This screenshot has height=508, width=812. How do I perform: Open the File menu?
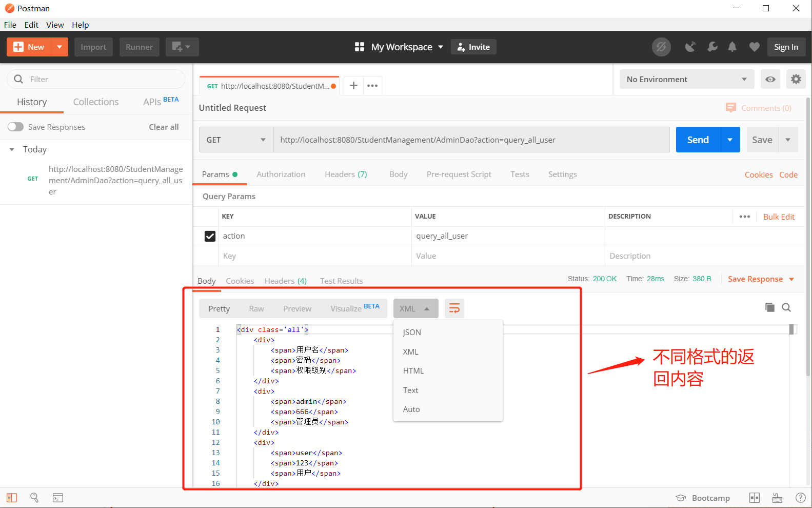[10, 25]
